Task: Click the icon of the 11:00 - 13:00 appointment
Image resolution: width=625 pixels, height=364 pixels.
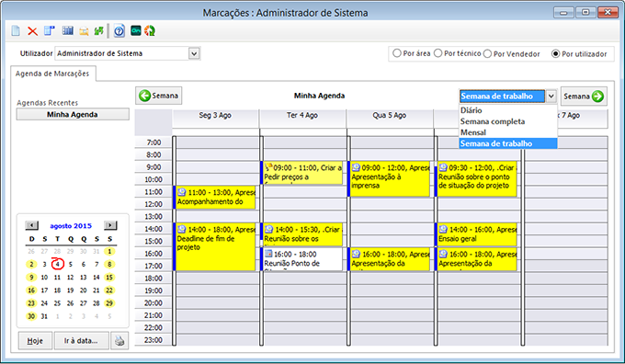Action: tap(182, 192)
